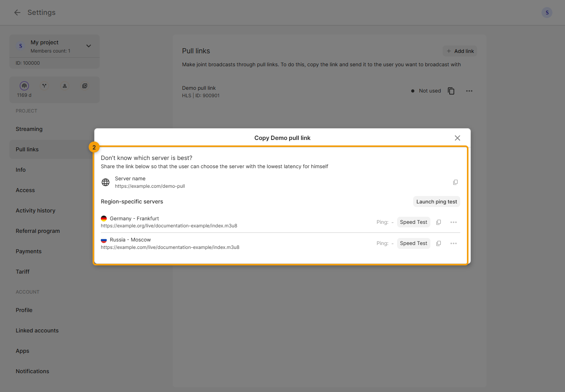Click the branching arrows icon in the project card
The height and width of the screenshot is (392, 565).
[x=44, y=86]
